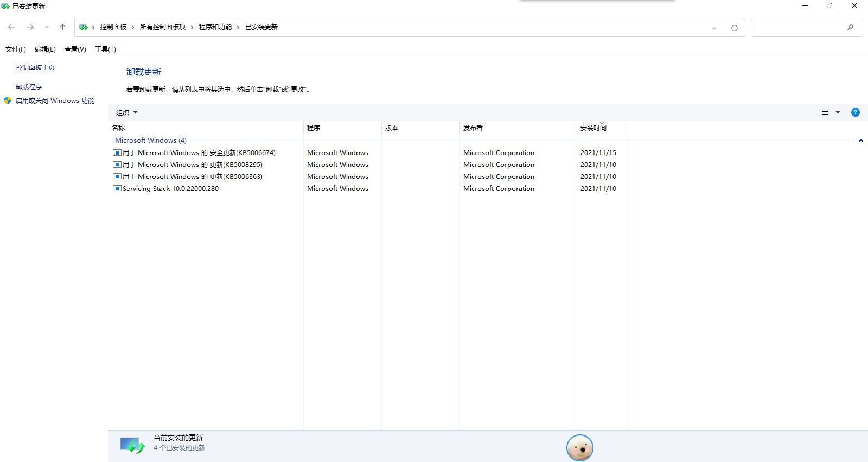Screen dimensions: 868x462
Task: Open 卸载程序 link in sidebar
Action: [29, 87]
